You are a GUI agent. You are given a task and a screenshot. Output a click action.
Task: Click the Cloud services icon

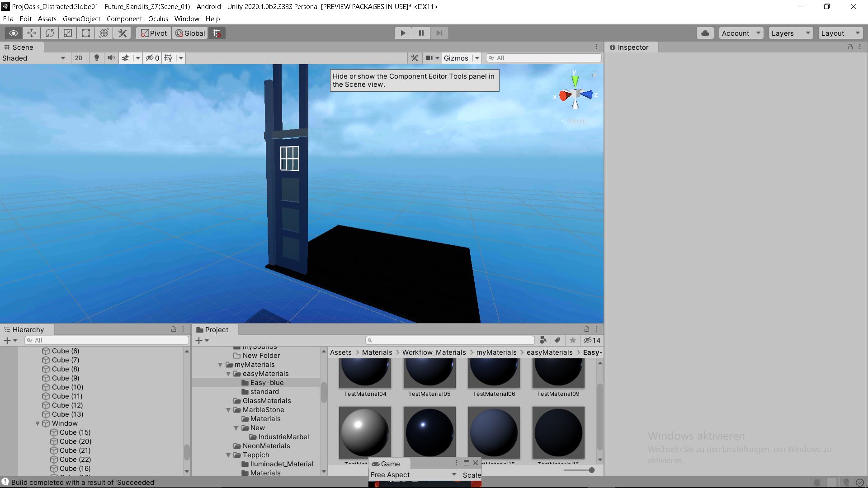pos(705,33)
